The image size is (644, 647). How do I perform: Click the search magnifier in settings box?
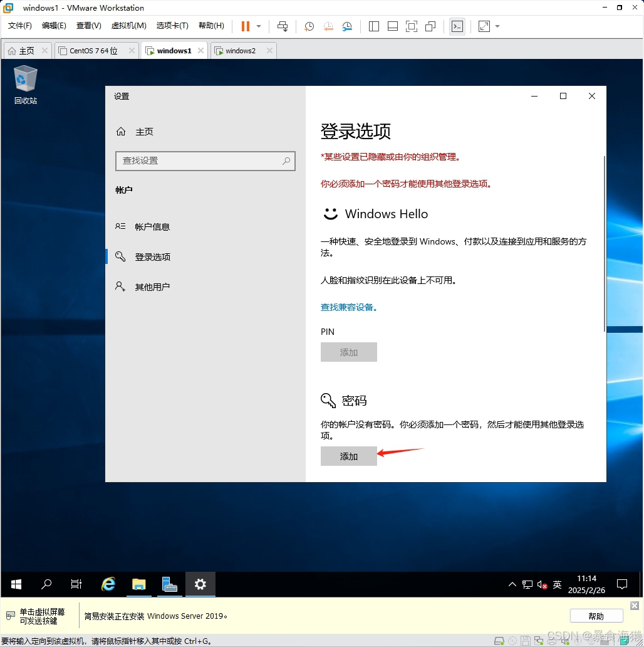286,160
